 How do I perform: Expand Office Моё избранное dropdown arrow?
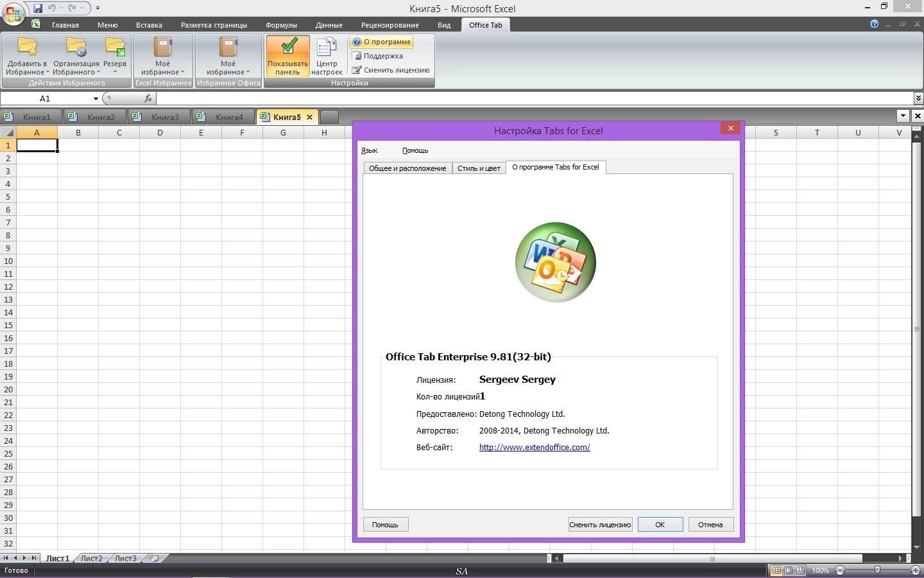(248, 73)
